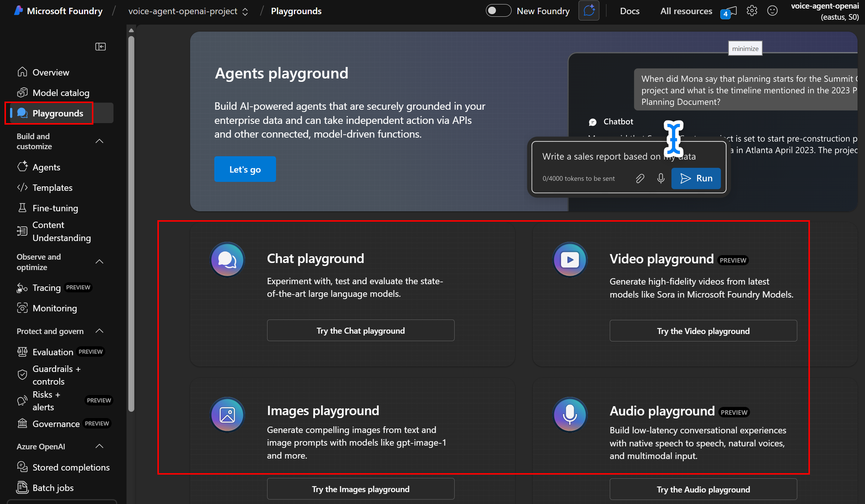Collapse the left sidebar panel icon
Image resolution: width=865 pixels, height=504 pixels.
(x=100, y=46)
